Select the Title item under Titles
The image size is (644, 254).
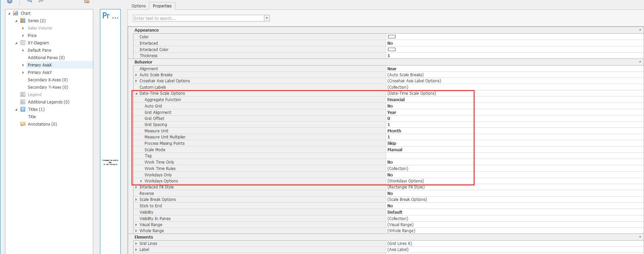tap(32, 117)
